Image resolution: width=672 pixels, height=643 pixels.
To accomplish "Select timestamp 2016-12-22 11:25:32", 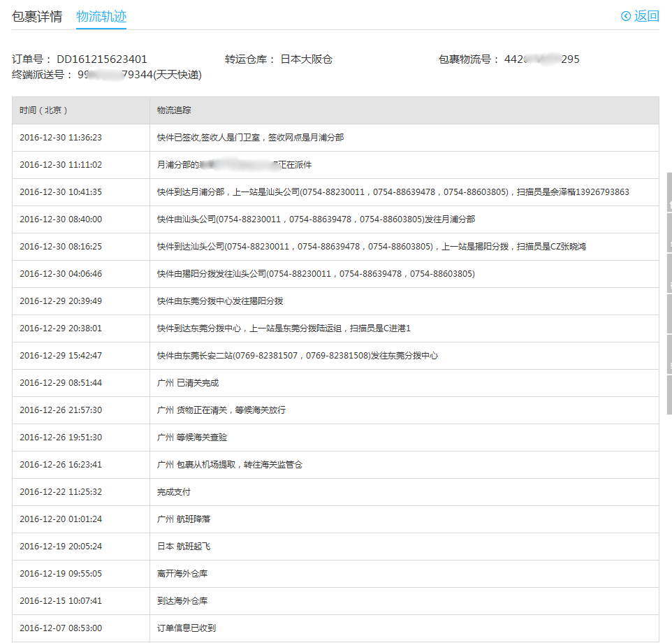I will [61, 492].
